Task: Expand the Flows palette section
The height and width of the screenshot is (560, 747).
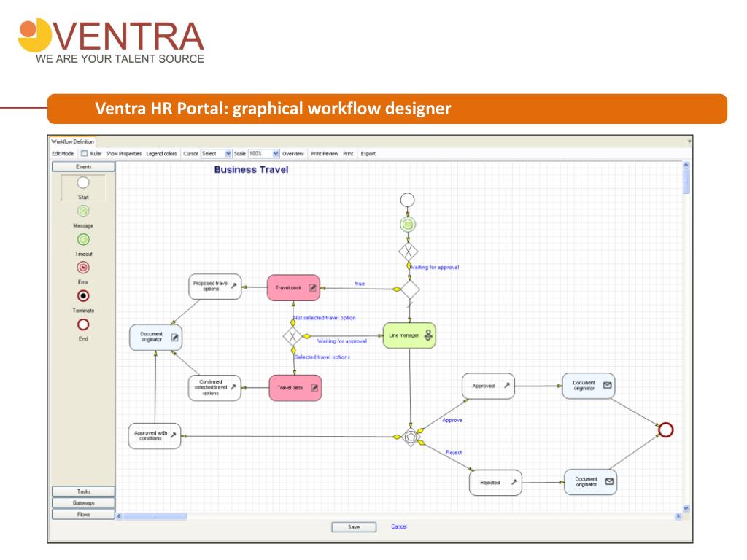Action: (83, 514)
